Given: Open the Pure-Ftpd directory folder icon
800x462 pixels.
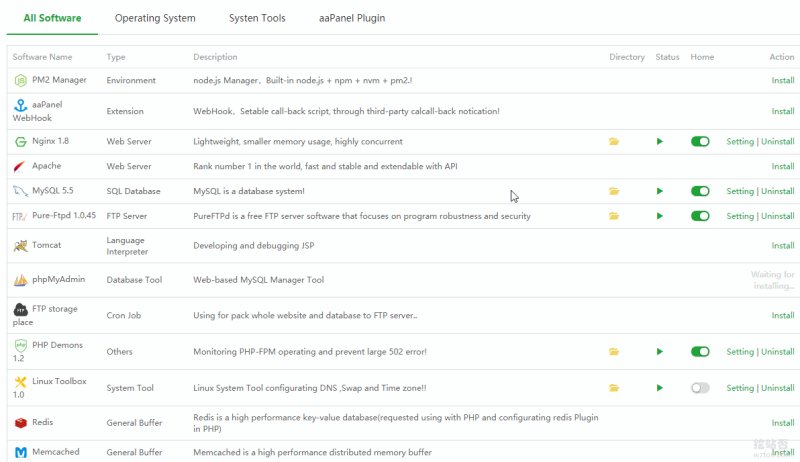Looking at the screenshot, I should [x=614, y=216].
